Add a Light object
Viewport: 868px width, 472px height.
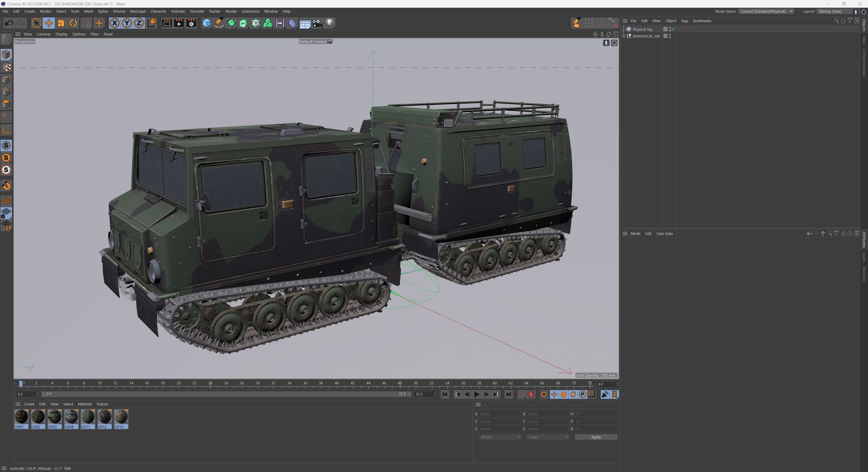click(x=330, y=23)
